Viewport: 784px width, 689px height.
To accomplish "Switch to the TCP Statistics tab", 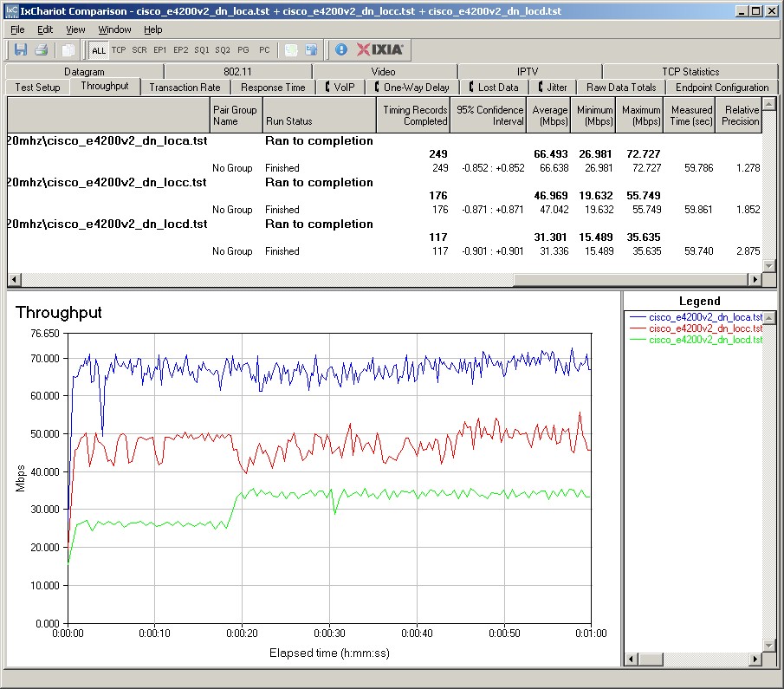I will (x=690, y=72).
